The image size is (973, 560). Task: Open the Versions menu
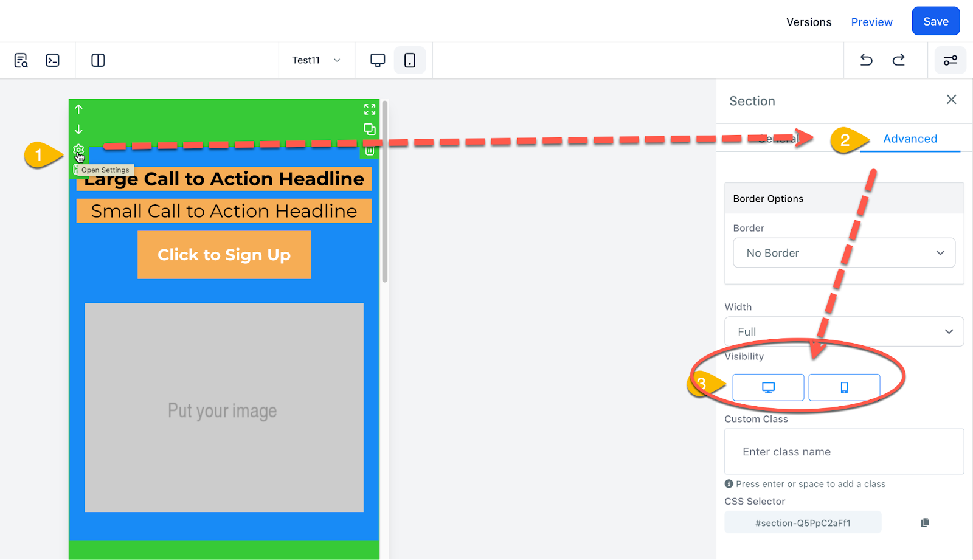(809, 22)
